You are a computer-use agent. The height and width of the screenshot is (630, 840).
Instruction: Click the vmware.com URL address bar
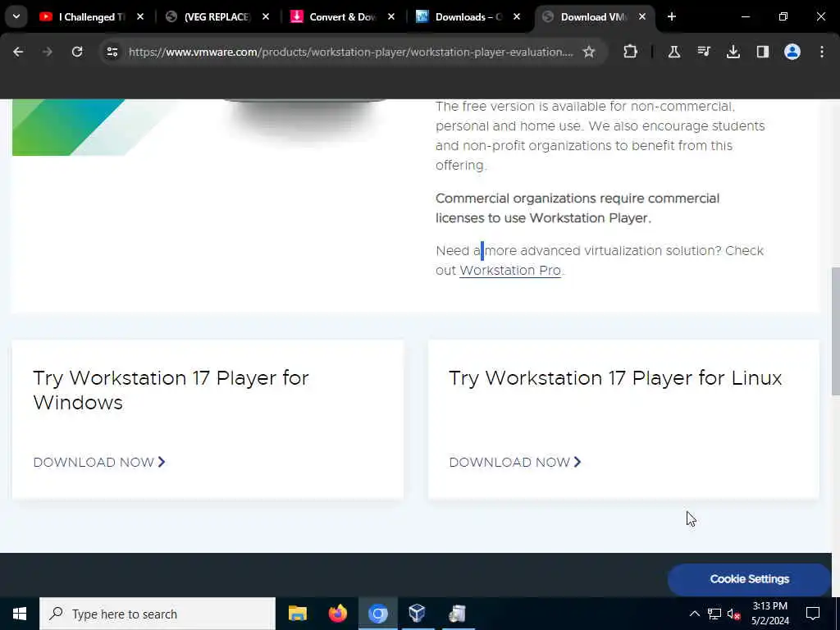click(351, 52)
